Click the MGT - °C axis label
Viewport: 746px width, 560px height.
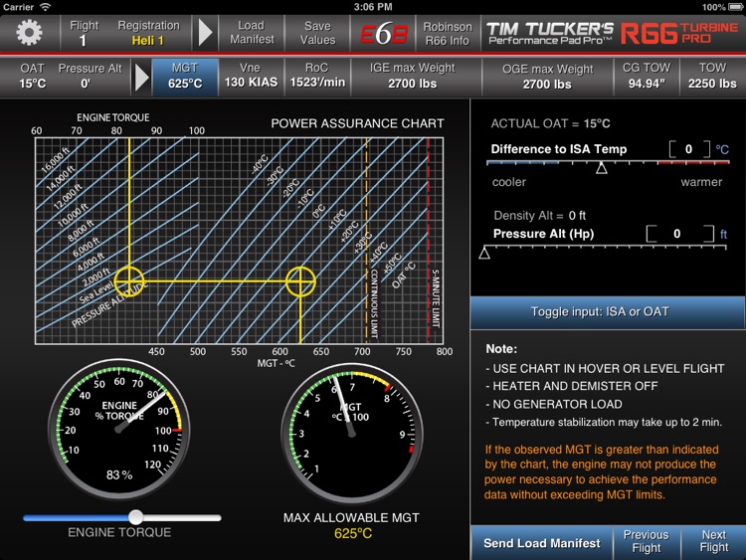(276, 363)
